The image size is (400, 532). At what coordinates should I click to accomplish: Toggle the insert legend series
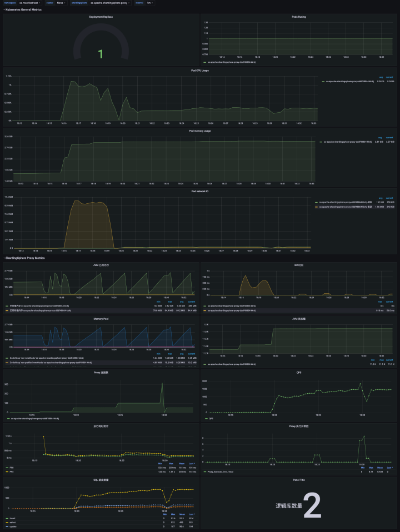click(x=12, y=519)
